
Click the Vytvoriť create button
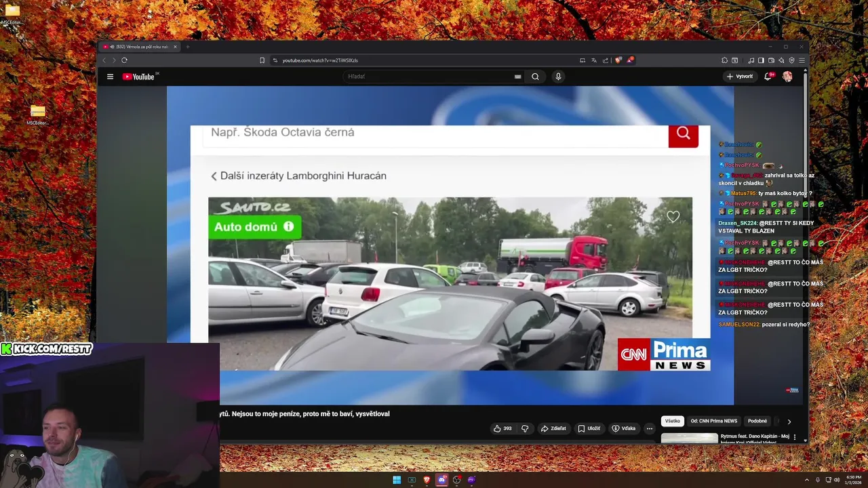pos(740,77)
